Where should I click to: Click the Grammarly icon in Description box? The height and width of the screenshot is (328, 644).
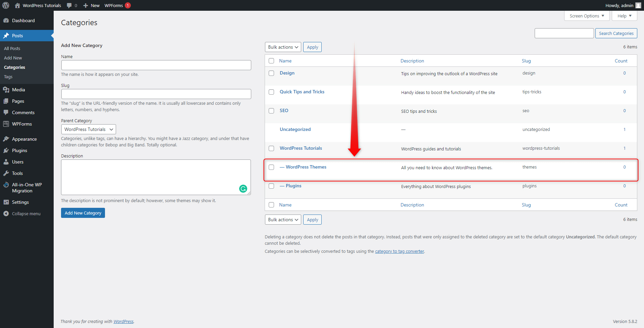[243, 189]
